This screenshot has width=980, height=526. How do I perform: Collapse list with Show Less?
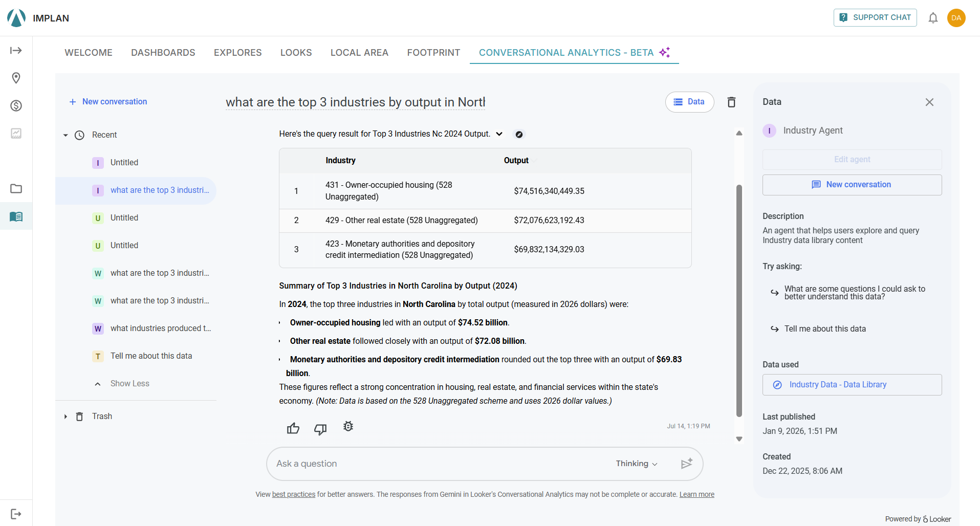(129, 383)
